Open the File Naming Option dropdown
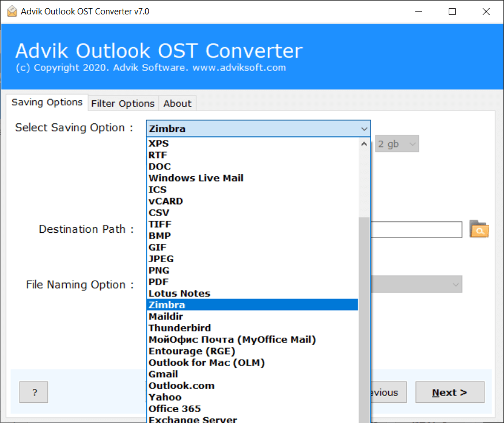Image resolution: width=504 pixels, height=423 pixels. tap(416, 284)
